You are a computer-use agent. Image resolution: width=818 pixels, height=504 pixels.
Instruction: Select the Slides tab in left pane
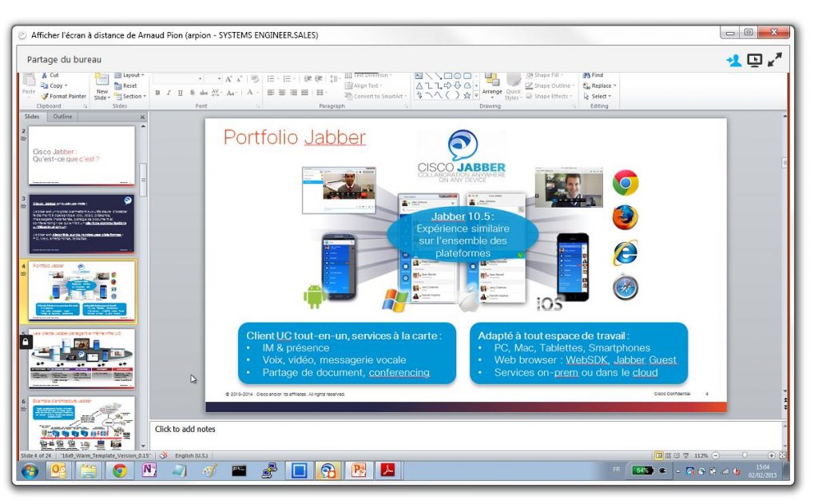32,117
